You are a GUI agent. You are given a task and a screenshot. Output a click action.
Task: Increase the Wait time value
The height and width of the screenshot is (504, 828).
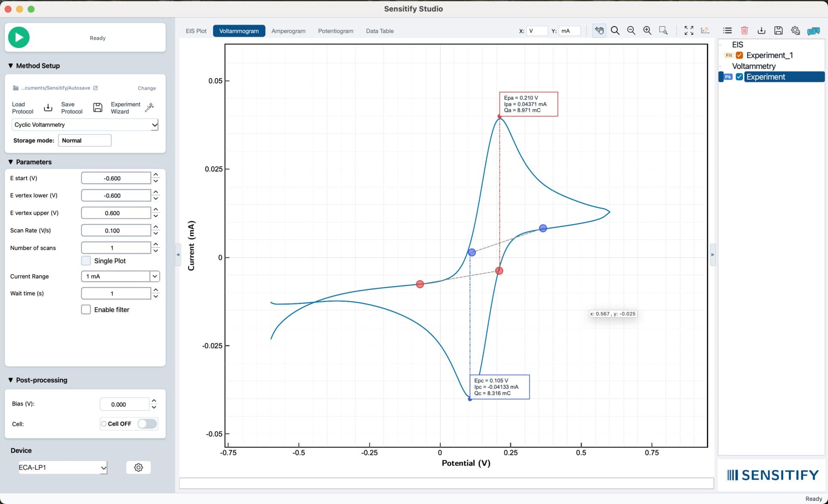[x=156, y=290]
